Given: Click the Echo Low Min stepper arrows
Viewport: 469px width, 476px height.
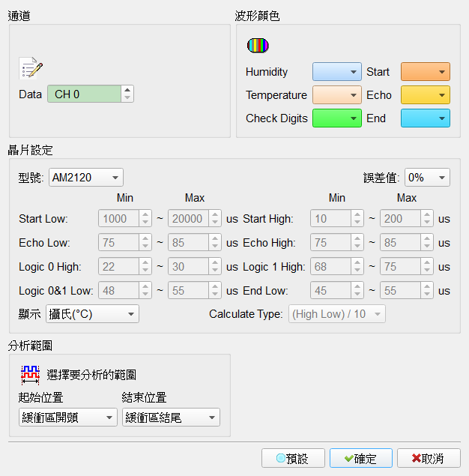Looking at the screenshot, I should click(x=145, y=242).
